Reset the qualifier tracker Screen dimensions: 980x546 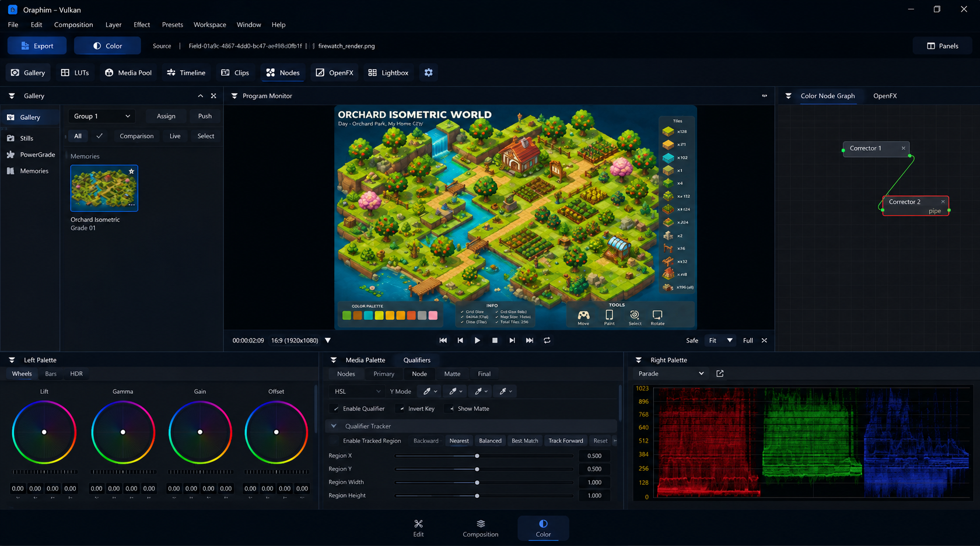click(600, 441)
